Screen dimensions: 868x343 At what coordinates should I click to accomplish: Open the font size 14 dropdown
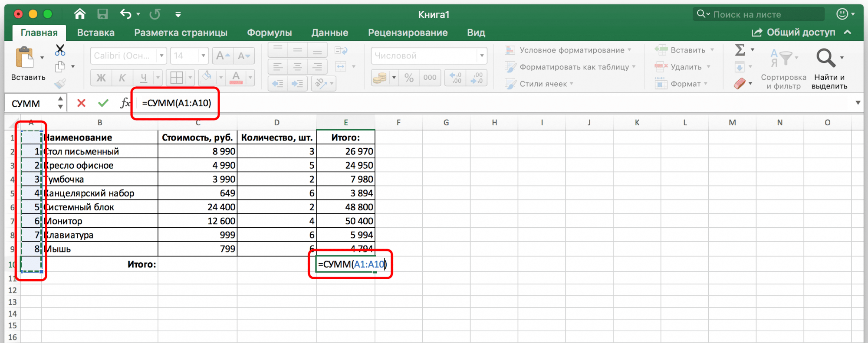(x=204, y=56)
